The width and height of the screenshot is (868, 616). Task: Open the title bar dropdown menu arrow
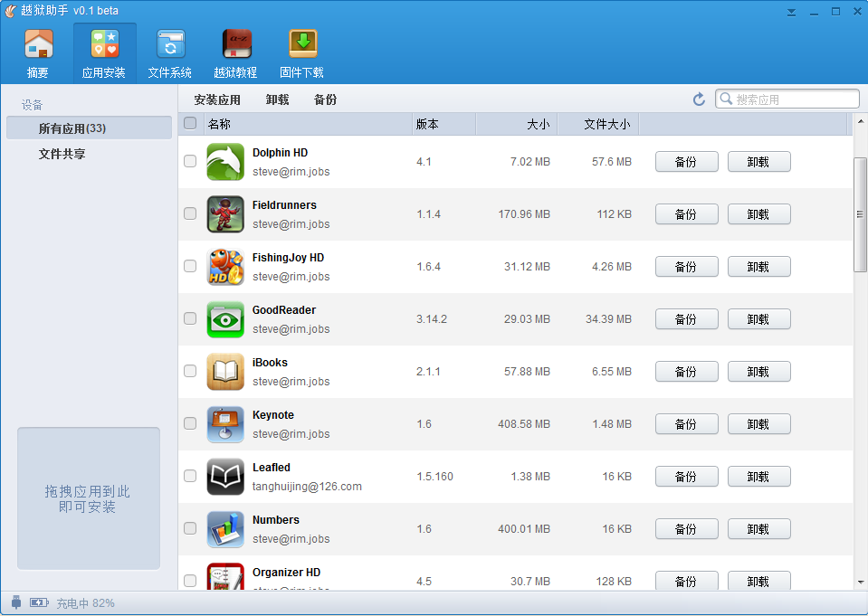[x=792, y=12]
